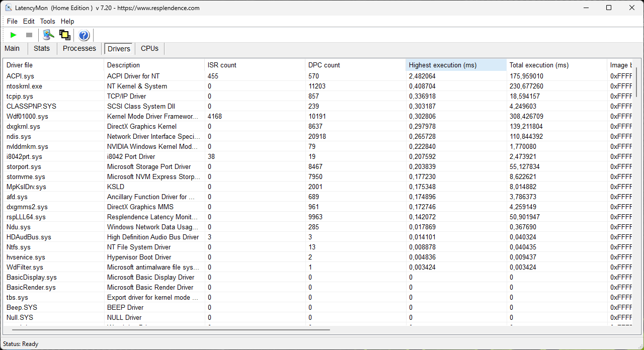
Task: Select the dxgkrnl.sys driver row
Action: pos(318,126)
